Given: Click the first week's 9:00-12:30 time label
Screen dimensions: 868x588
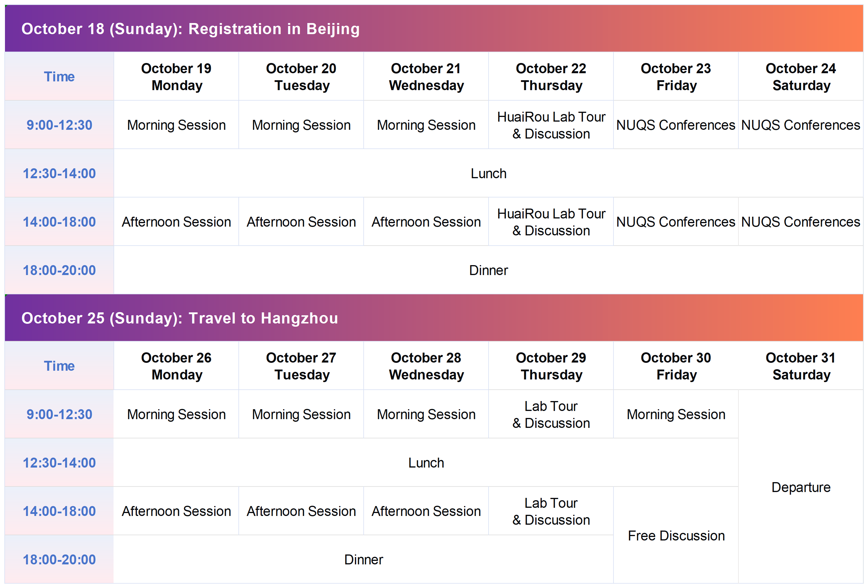Looking at the screenshot, I should point(59,125).
